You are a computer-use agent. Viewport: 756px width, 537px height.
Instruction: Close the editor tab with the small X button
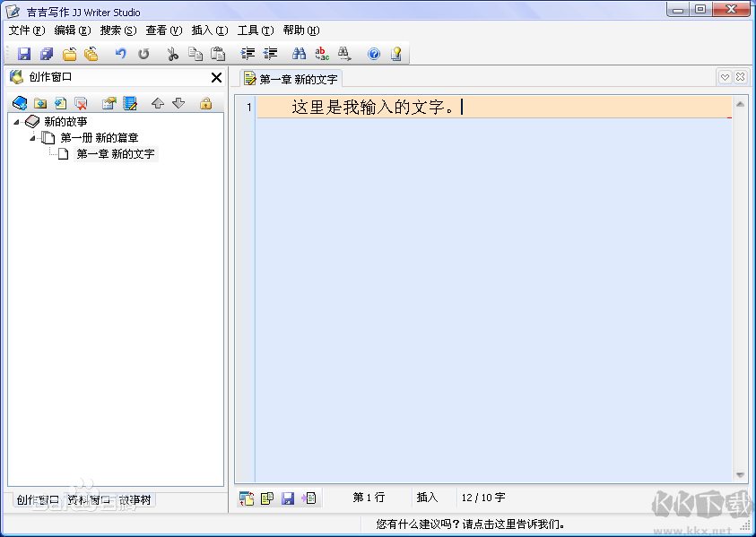pyautogui.click(x=740, y=77)
